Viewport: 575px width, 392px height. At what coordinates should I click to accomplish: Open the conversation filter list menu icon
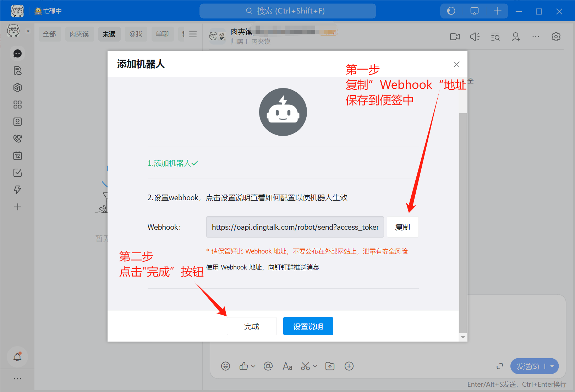[x=193, y=34]
